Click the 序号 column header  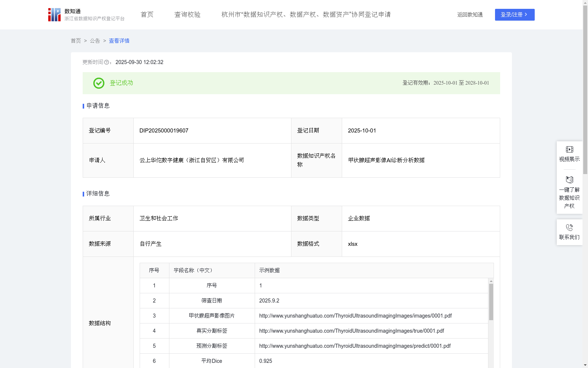click(x=154, y=270)
